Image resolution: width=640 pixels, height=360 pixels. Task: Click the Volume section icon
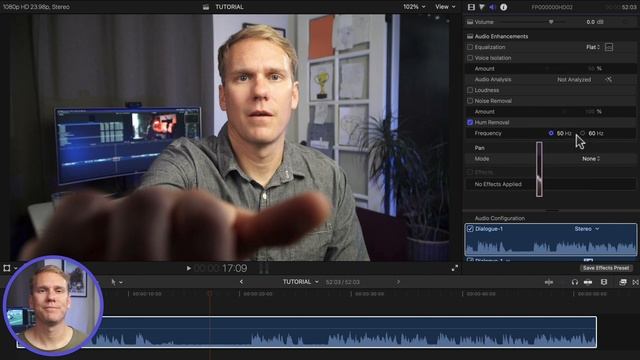coord(470,22)
